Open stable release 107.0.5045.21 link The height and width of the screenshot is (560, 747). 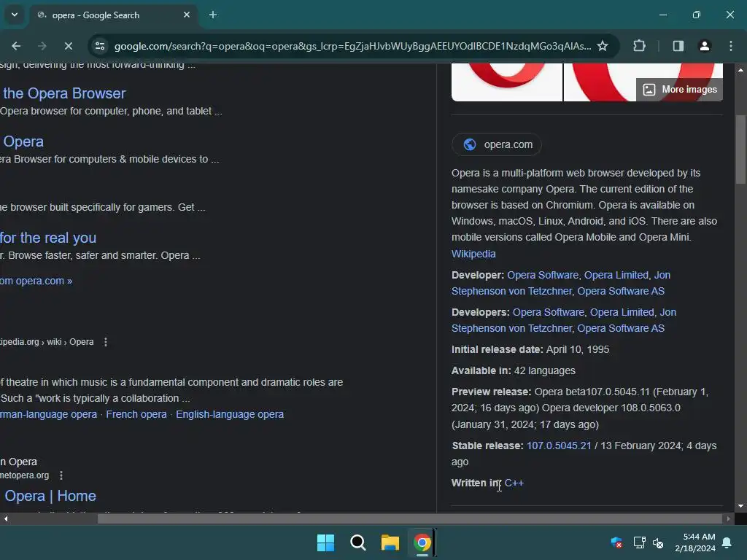[x=559, y=446]
